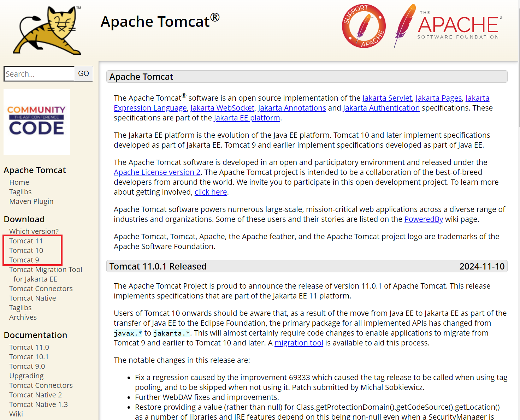Viewport: 520px width, 420px height.
Task: Open Tomcat 10.1 documentation
Action: pyautogui.click(x=29, y=357)
